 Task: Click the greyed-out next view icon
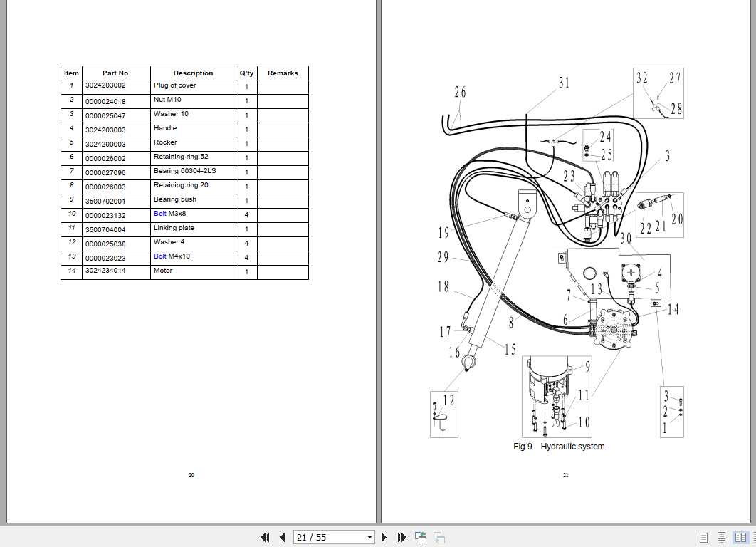tap(439, 537)
